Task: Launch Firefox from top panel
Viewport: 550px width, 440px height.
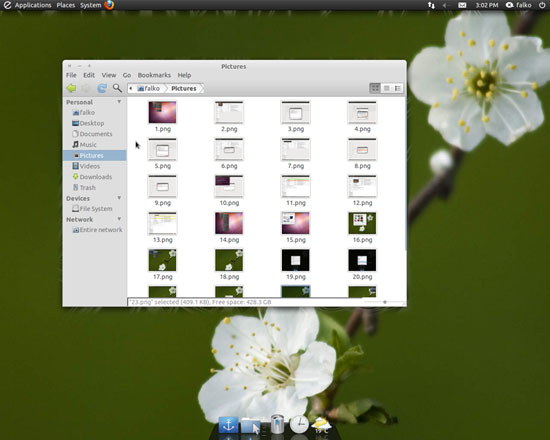Action: tap(109, 5)
